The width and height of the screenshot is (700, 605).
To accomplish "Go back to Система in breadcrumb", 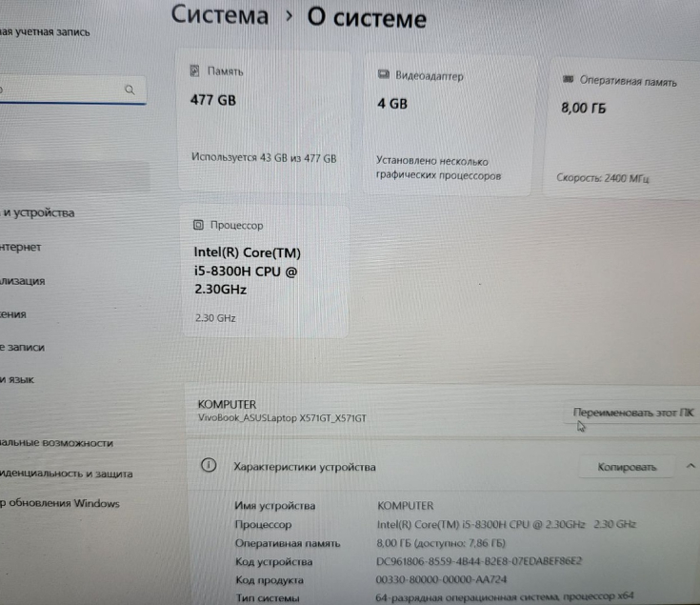I will tap(220, 14).
